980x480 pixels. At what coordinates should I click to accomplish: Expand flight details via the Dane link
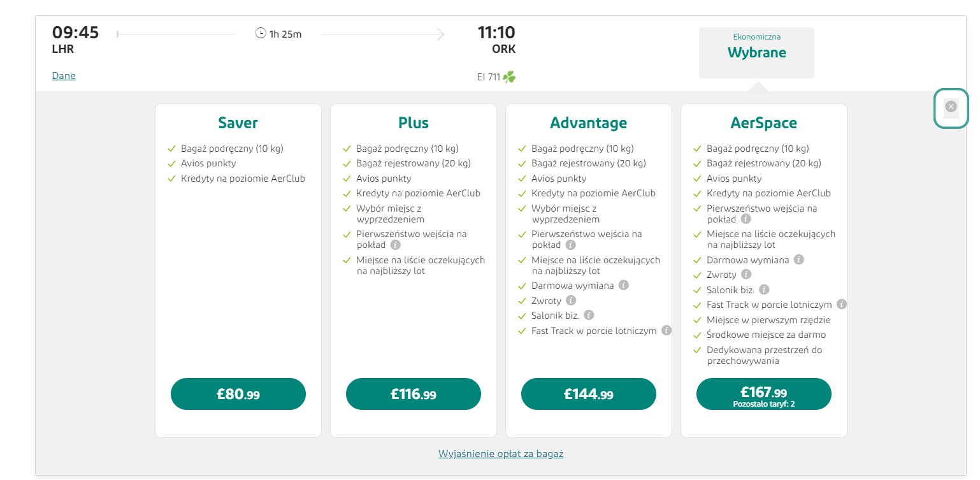coord(64,75)
